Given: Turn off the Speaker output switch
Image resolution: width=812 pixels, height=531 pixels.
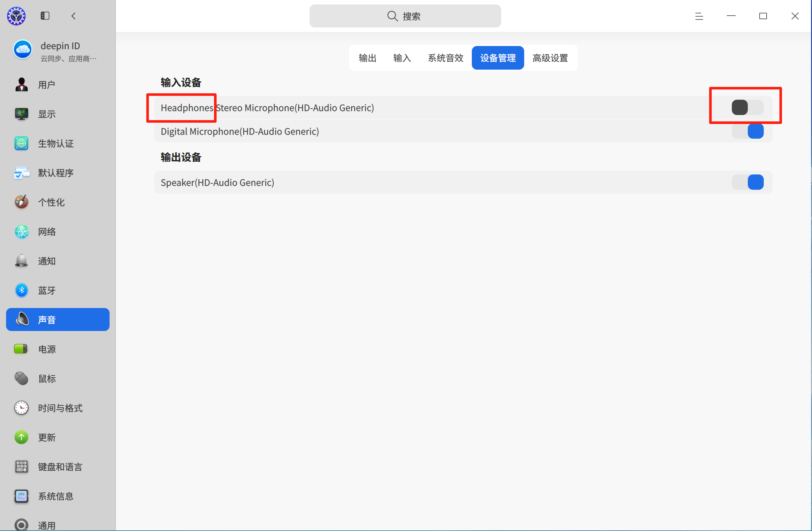Looking at the screenshot, I should (747, 182).
